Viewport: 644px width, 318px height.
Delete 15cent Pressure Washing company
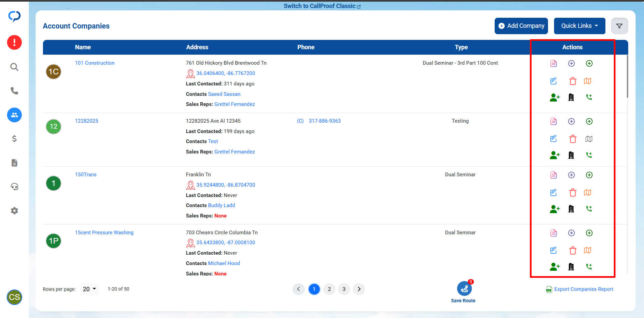point(573,250)
